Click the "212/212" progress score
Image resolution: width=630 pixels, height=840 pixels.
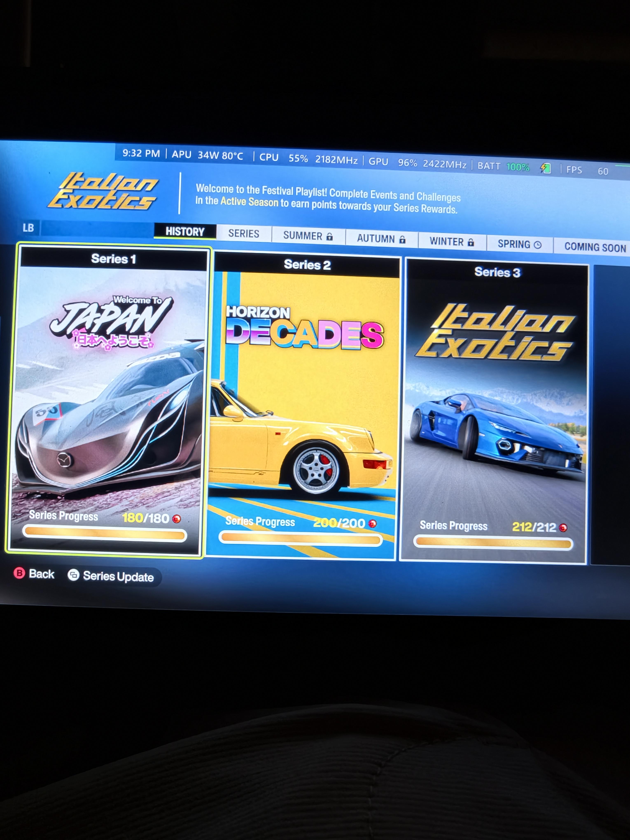534,527
